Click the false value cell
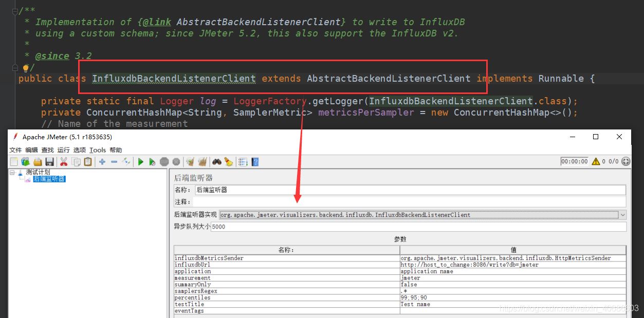The image size is (644, 318). click(513, 285)
